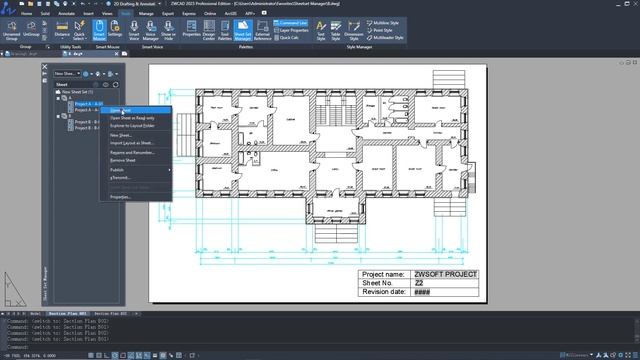
Task: Open the Point Style dialog
Action: coord(380,30)
